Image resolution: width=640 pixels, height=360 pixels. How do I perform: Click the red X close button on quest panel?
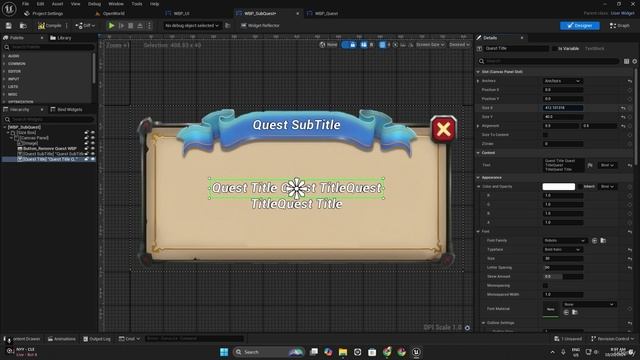pos(443,129)
